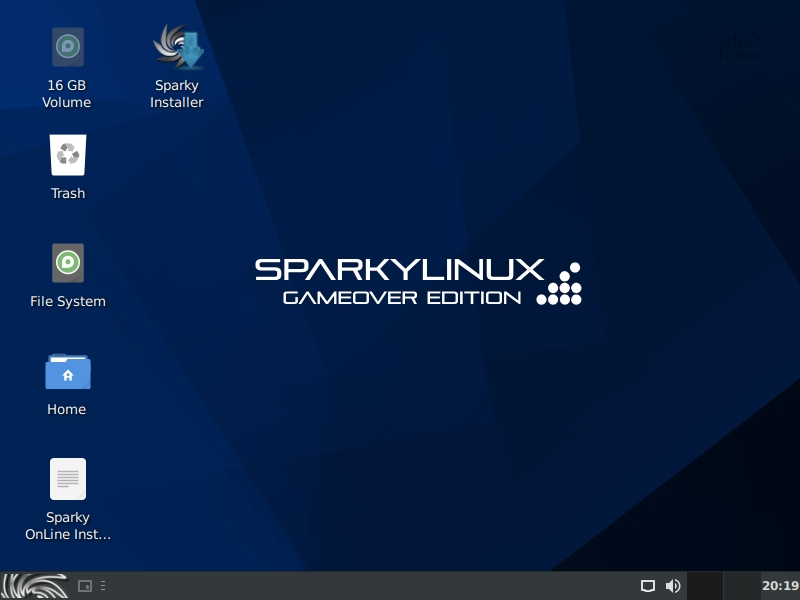The image size is (800, 600).
Task: Open the Sparky application menu in taskbar
Action: (x=35, y=586)
